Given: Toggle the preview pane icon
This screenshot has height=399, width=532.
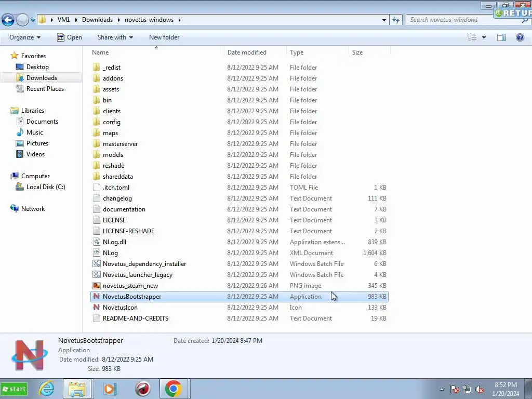Looking at the screenshot, I should (501, 37).
